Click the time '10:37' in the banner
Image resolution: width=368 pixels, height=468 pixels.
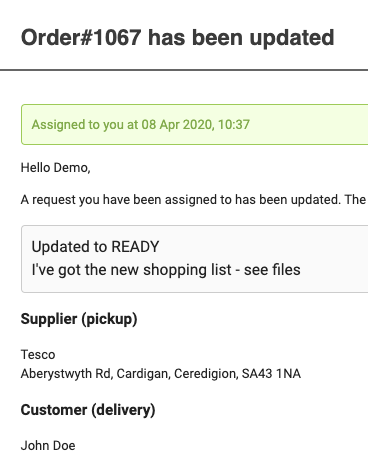pos(234,125)
